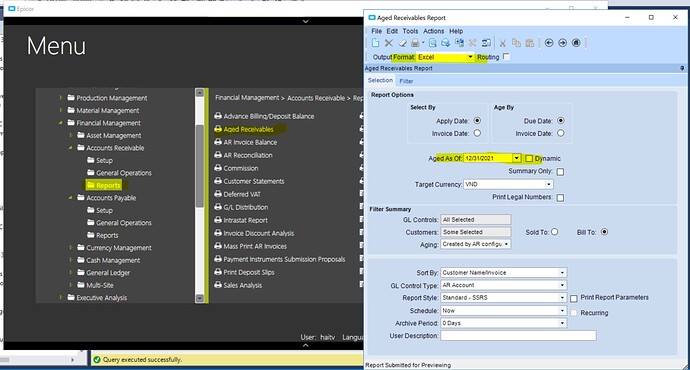Open the Customer Statements report link

253,181
